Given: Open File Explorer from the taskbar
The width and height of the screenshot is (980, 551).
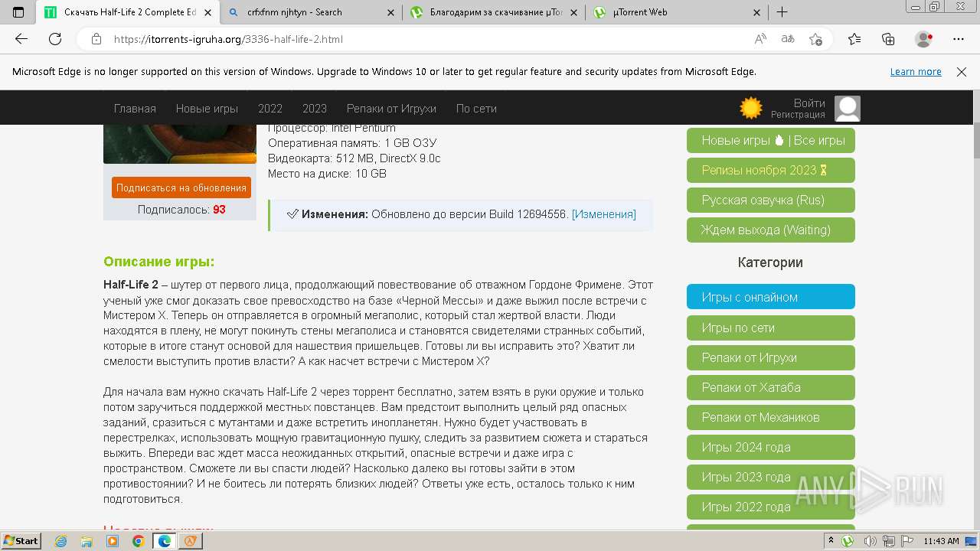Looking at the screenshot, I should point(87,541).
